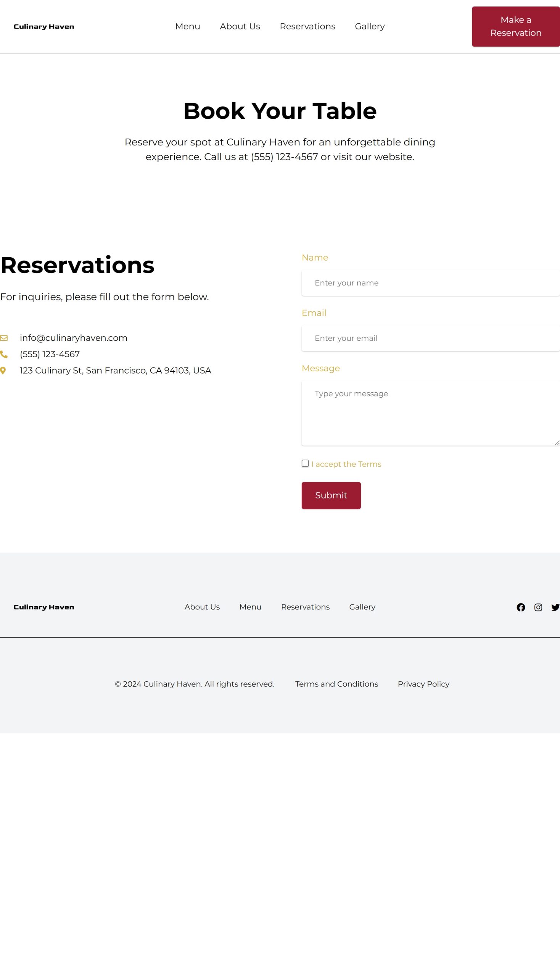The height and width of the screenshot is (977, 560).
Task: Click the 'Book Your Table' heading
Action: pyautogui.click(x=280, y=111)
